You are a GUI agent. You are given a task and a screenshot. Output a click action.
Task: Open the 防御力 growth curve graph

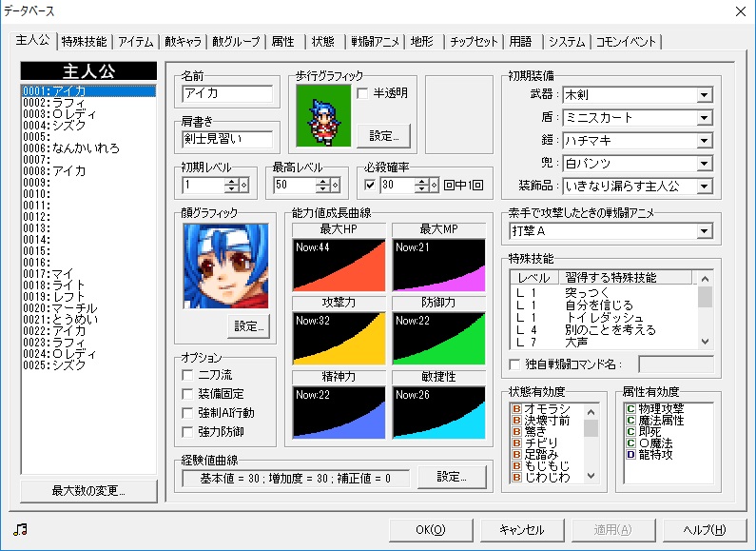pos(438,338)
